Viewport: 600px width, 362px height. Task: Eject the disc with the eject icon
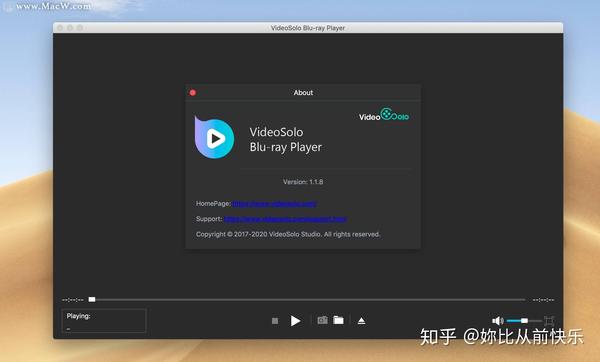point(361,321)
